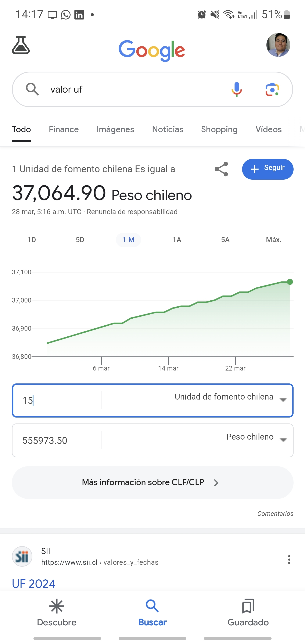The width and height of the screenshot is (305, 644).
Task: Go to the Descubre asterisk icon
Action: 57,606
